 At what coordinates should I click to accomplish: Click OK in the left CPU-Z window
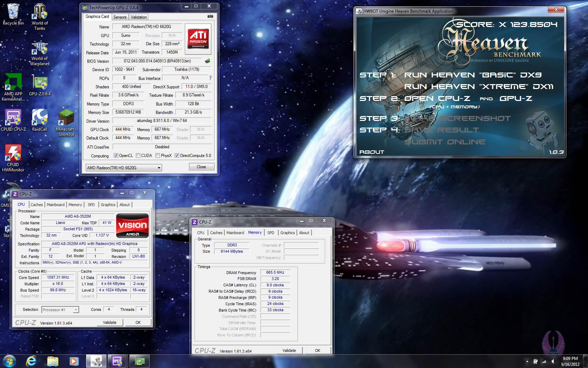click(138, 322)
